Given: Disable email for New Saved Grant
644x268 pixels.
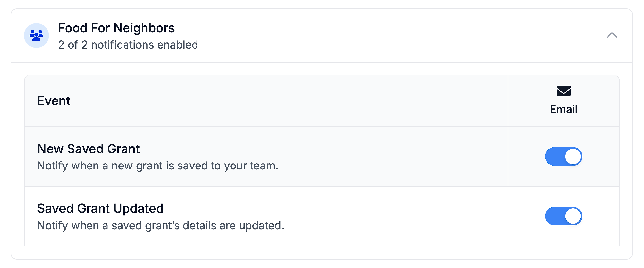Looking at the screenshot, I should pos(564,156).
